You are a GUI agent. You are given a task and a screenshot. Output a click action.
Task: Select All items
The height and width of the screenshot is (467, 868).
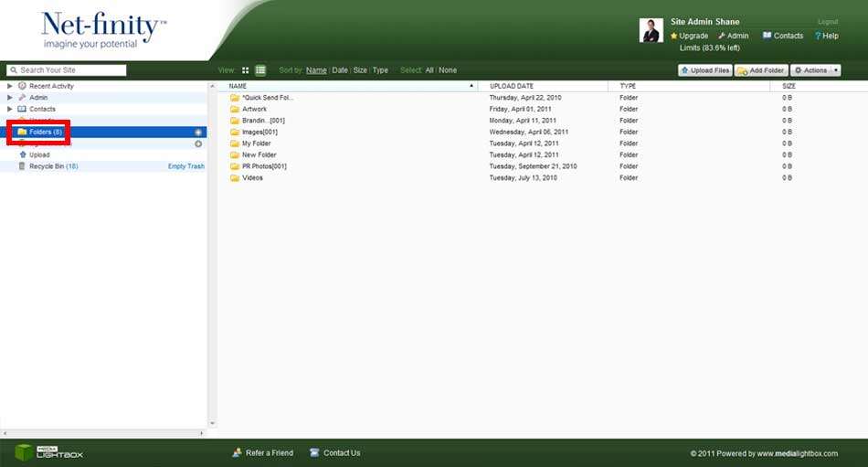click(x=429, y=70)
